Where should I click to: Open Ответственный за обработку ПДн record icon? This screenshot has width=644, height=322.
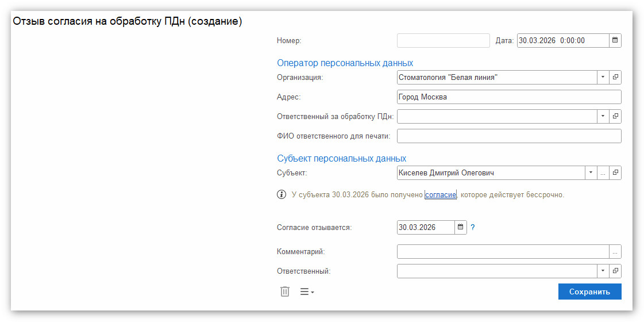[615, 116]
